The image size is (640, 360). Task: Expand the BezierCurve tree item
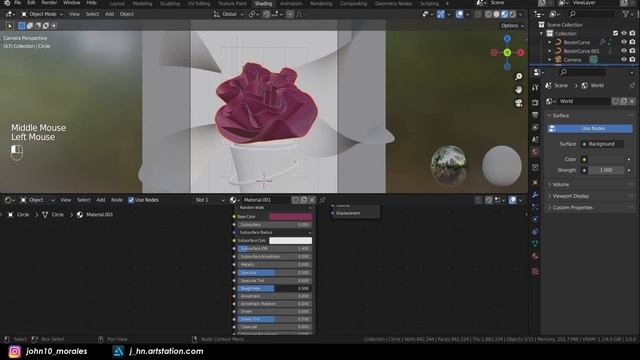(x=550, y=42)
